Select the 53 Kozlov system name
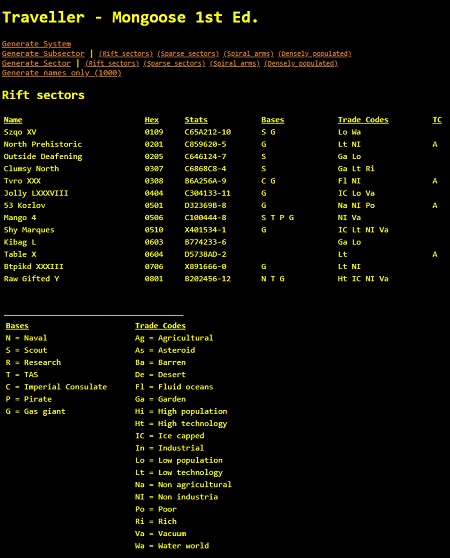This screenshot has width=450, height=558. pos(25,205)
